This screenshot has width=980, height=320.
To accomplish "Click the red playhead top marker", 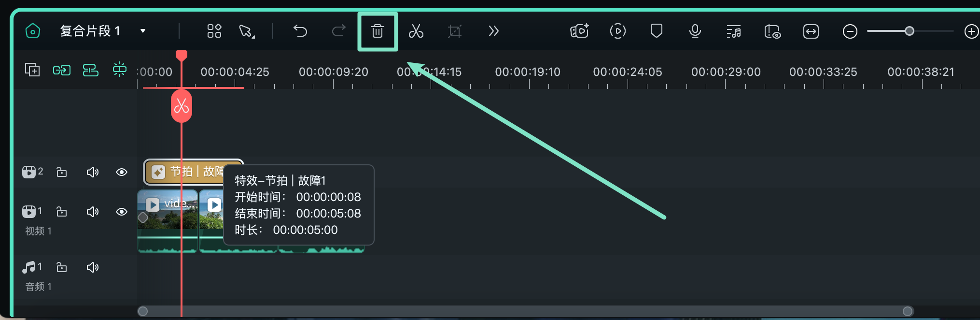I will tap(182, 55).
